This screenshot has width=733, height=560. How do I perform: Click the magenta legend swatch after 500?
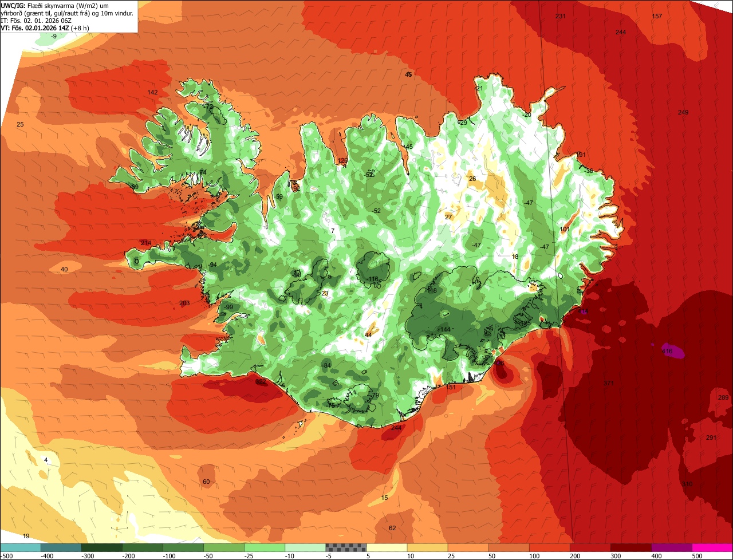coord(712,547)
